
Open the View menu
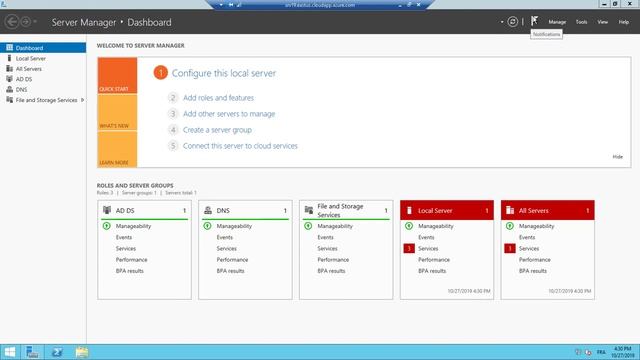click(x=602, y=22)
